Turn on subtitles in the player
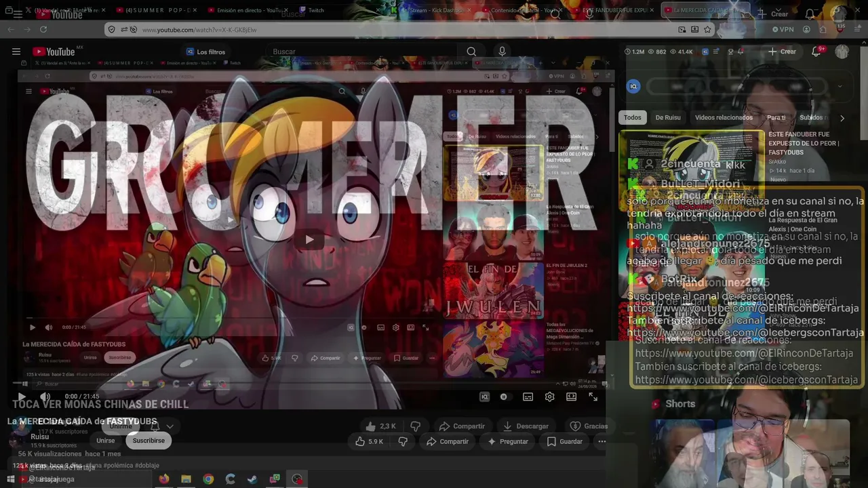Image resolution: width=868 pixels, height=488 pixels. coord(528,396)
